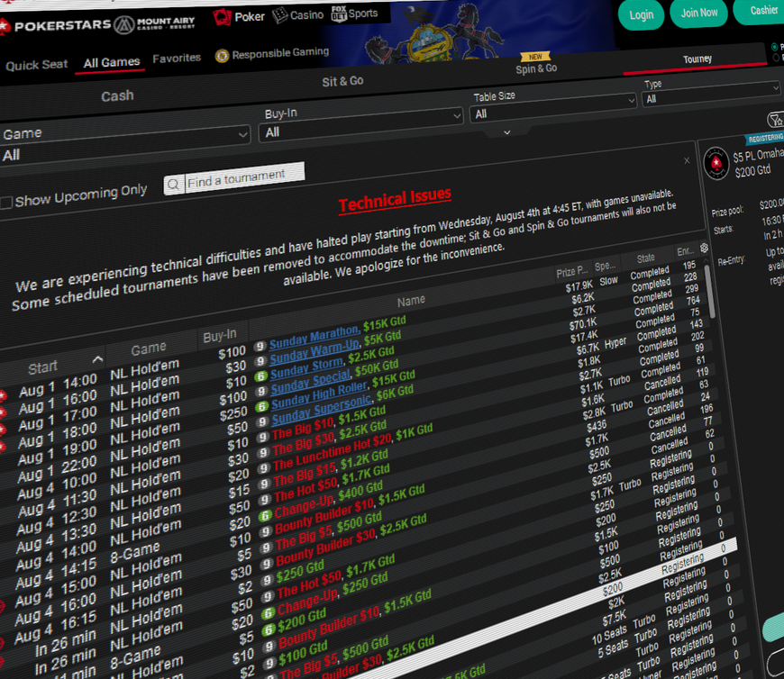Open the saved filters funnel-star icon
This screenshot has height=679, width=784.
point(776,120)
